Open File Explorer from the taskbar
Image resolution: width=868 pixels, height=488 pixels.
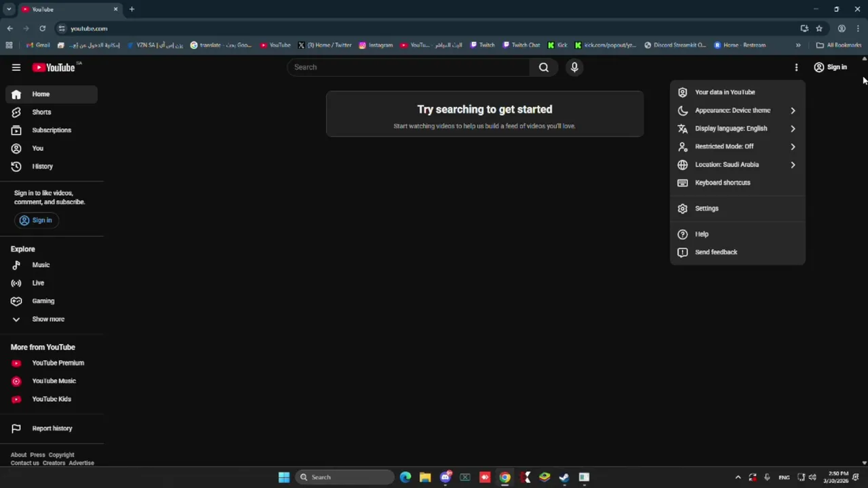pyautogui.click(x=425, y=477)
